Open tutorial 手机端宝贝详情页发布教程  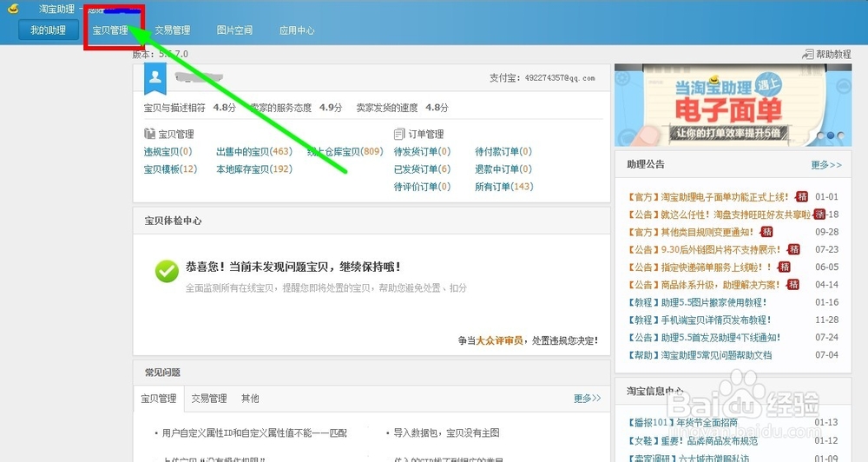click(699, 320)
